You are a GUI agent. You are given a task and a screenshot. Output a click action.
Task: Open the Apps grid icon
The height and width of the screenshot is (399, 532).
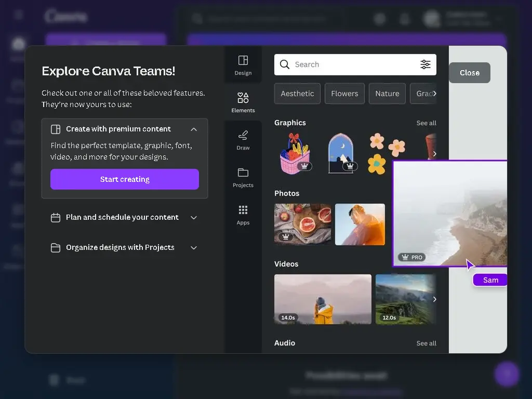[243, 210]
